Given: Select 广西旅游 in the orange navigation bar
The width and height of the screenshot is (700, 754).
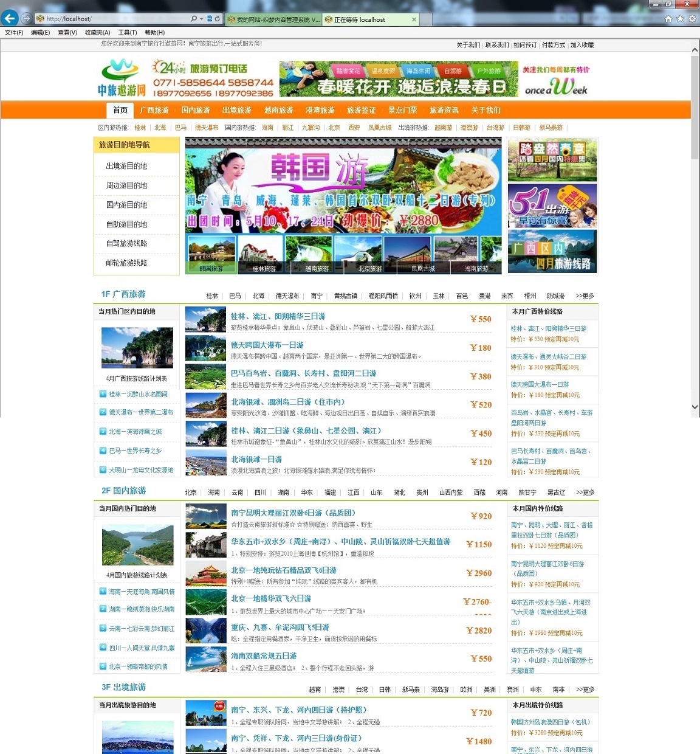Looking at the screenshot, I should click(x=154, y=110).
